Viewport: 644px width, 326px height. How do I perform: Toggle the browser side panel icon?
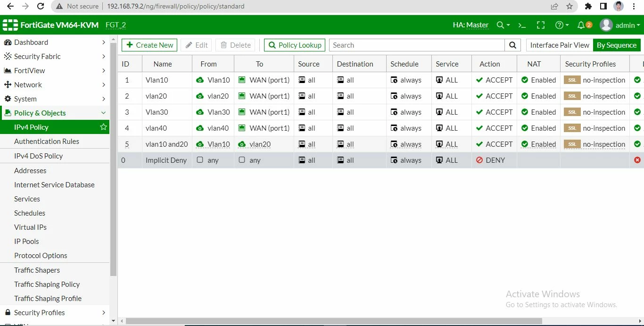pos(603,7)
